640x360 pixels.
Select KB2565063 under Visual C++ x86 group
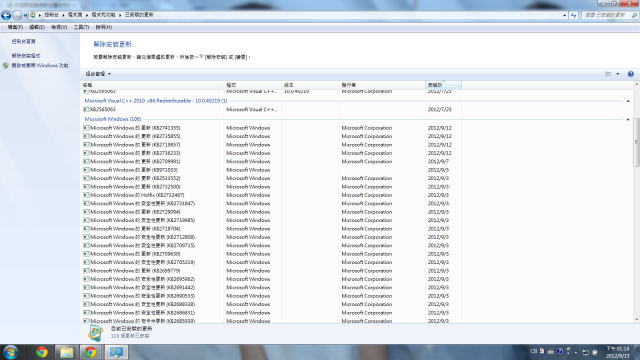click(271, 109)
